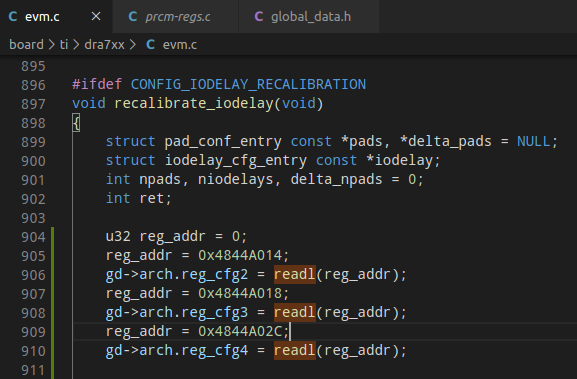Viewport: 577px width, 379px height.
Task: Click 'int ret;' declaration on line 902
Action: pos(139,198)
